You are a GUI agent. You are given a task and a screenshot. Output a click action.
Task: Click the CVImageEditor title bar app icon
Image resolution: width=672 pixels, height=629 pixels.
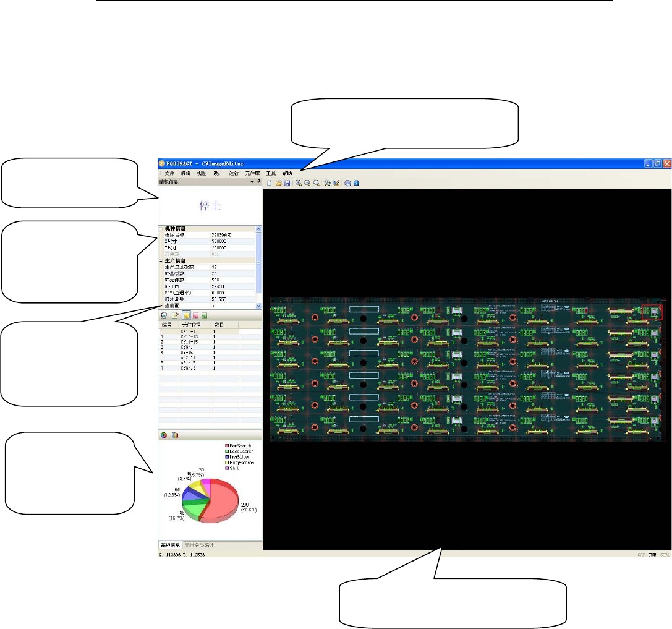point(162,163)
